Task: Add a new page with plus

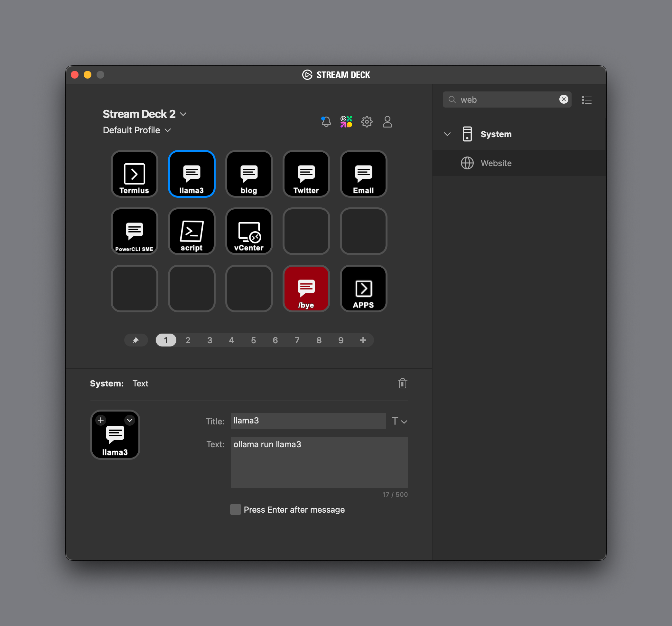Action: tap(363, 340)
